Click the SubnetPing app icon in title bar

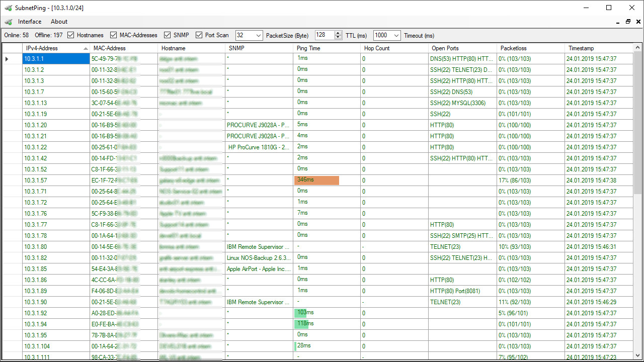[x=8, y=8]
